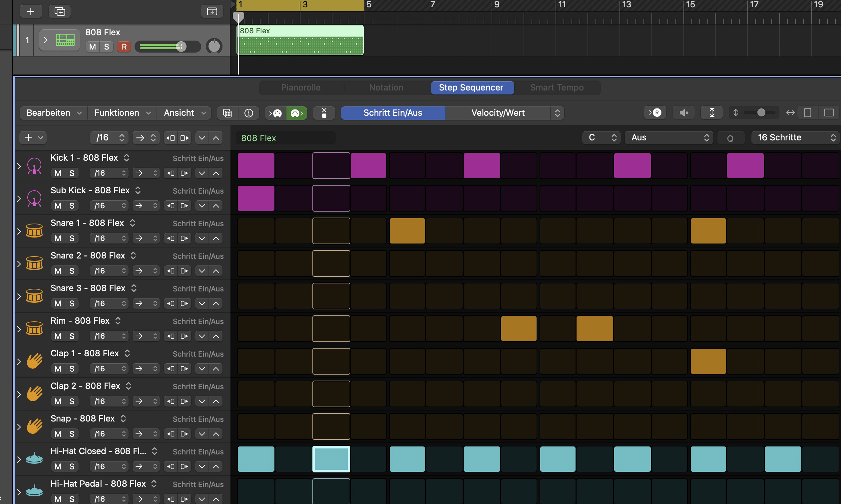Click the Rim drum instrument icon
Viewport: 841px width, 504px height.
click(x=34, y=328)
